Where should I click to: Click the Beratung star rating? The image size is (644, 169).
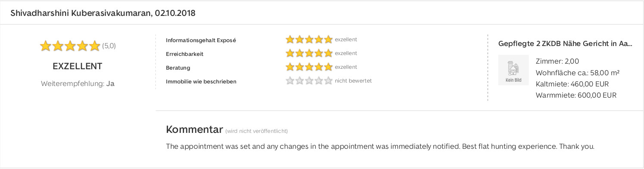[x=309, y=67]
